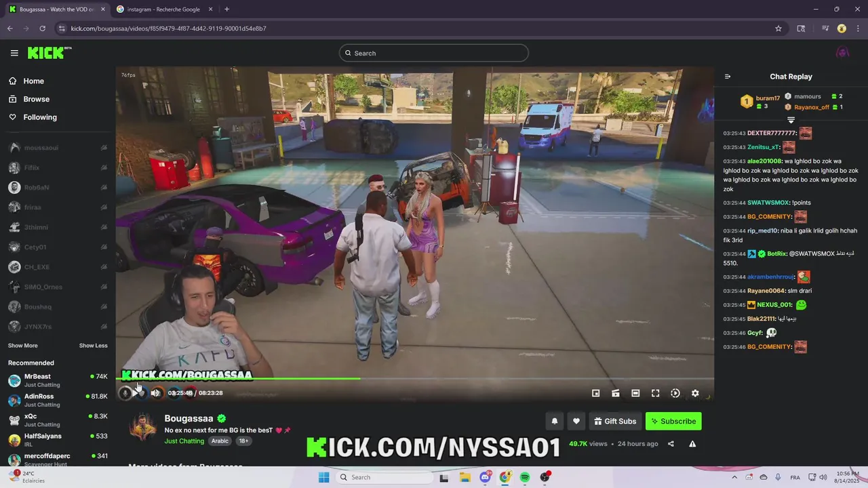Click the Kick search field

(x=434, y=53)
